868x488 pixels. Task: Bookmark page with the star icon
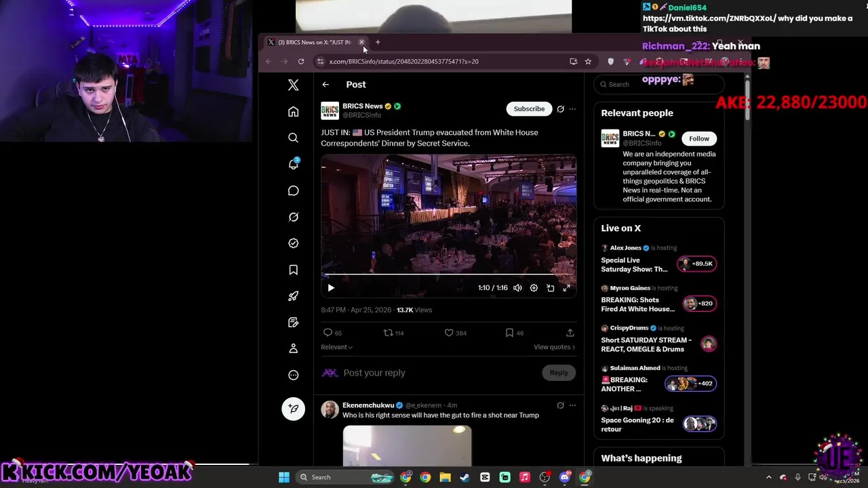(588, 61)
